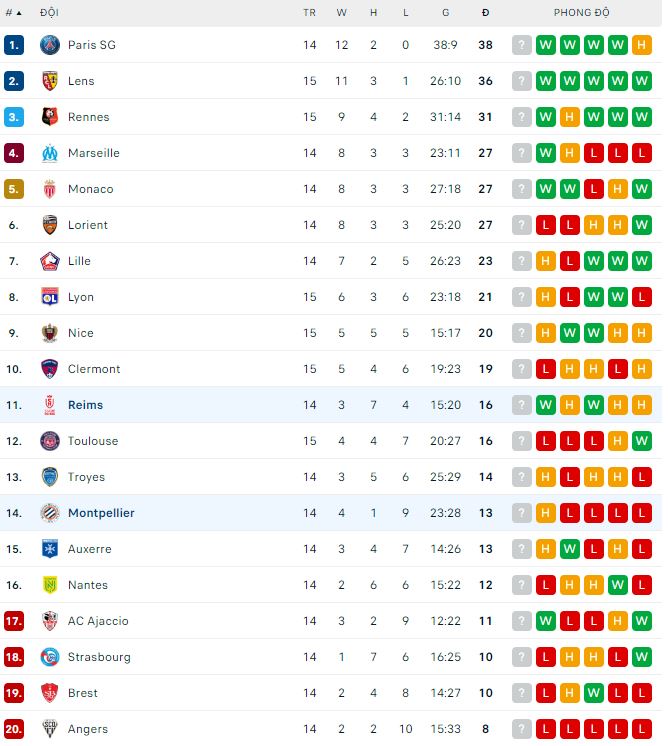The width and height of the screenshot is (668, 746).
Task: Click the Lyon club logo
Action: tap(50, 297)
